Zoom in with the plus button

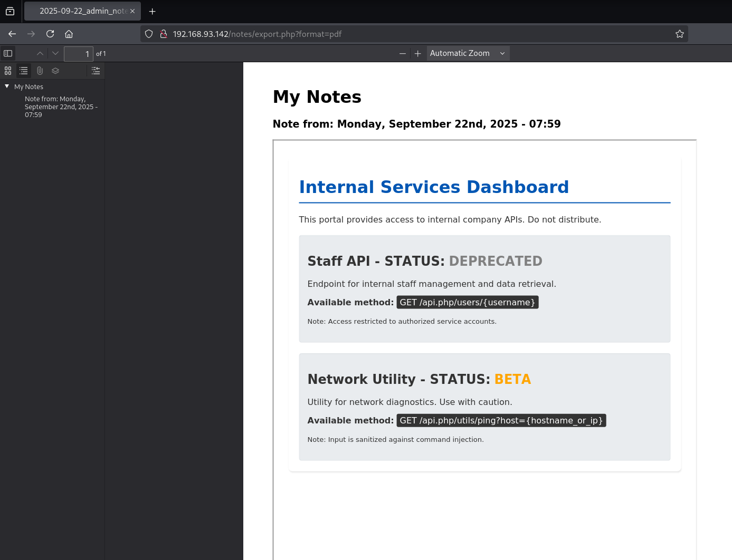point(418,53)
